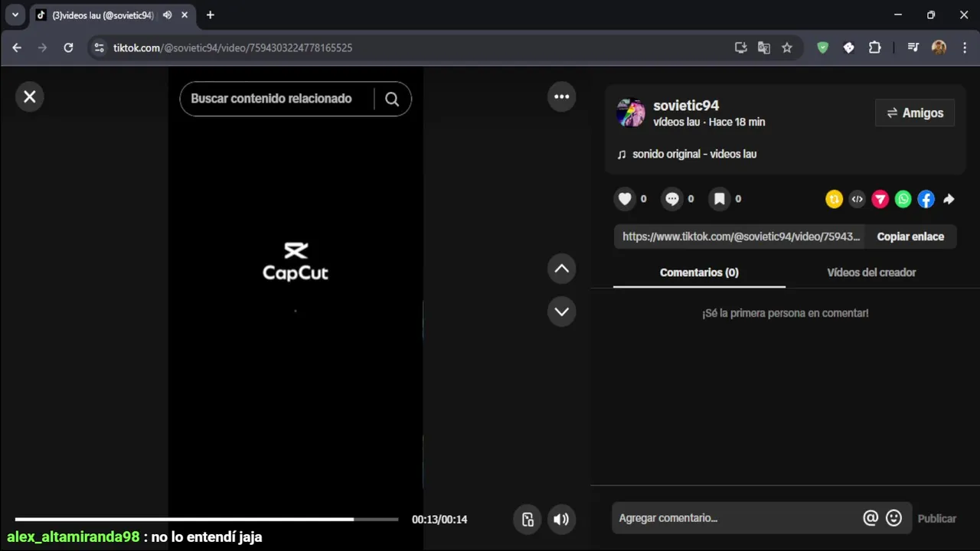Select the '(3)videos lau' browser tab
This screenshot has width=980, height=551.
[x=112, y=15]
